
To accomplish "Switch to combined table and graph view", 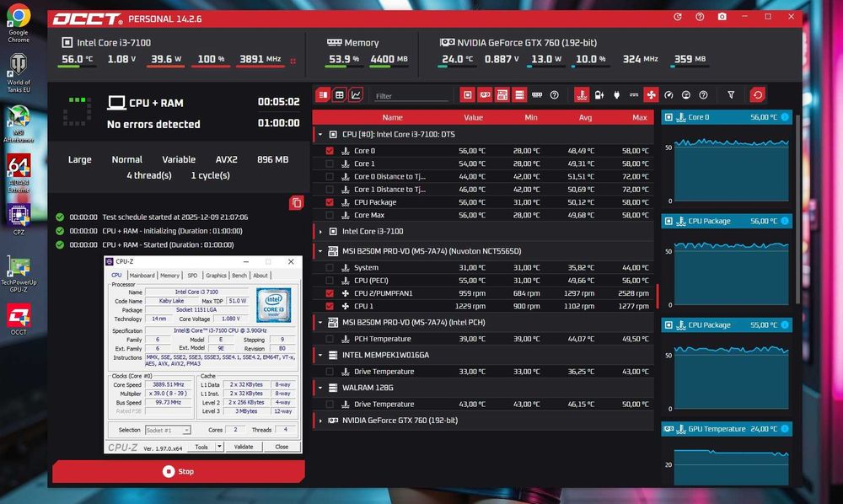I will pos(323,95).
